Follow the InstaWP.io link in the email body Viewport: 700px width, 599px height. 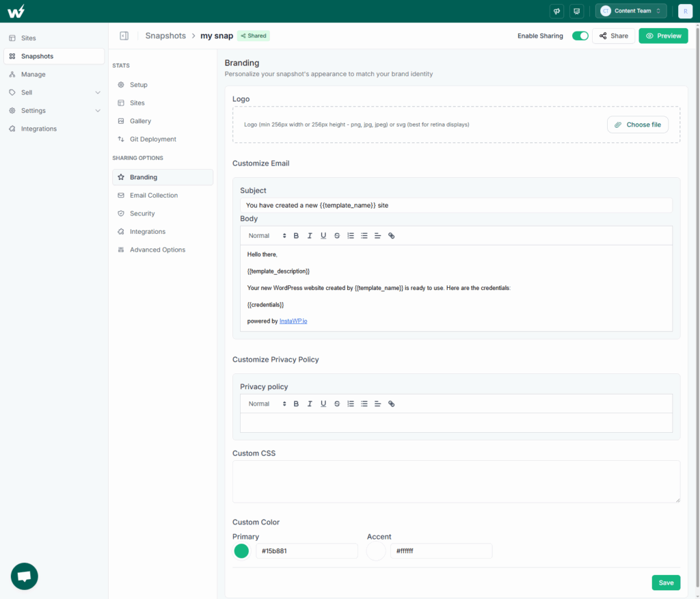click(x=293, y=321)
